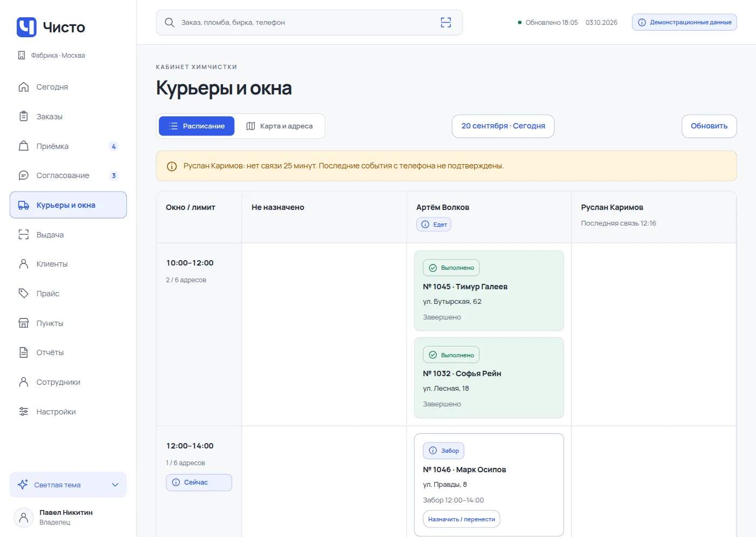Click Назначить / перенести on order 1046

click(x=461, y=519)
